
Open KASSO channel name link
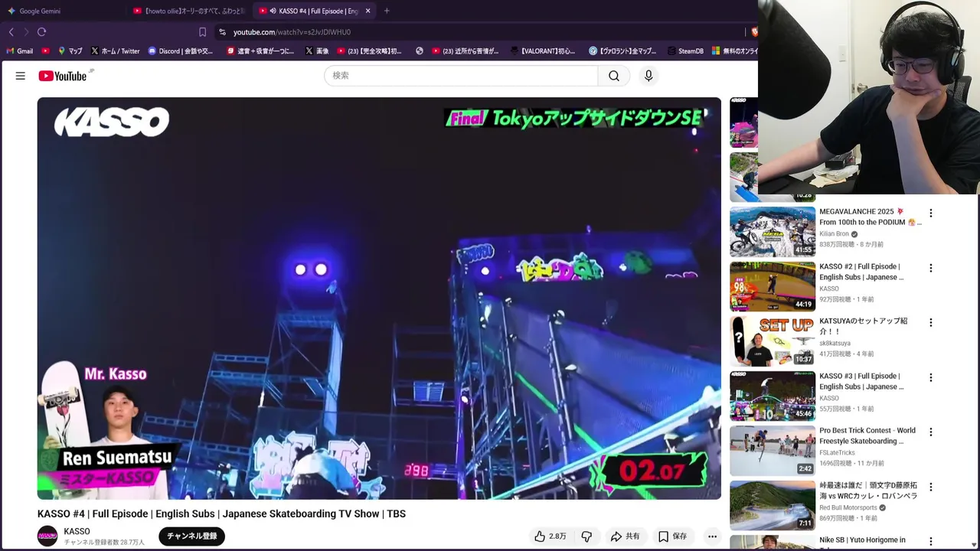tap(77, 531)
